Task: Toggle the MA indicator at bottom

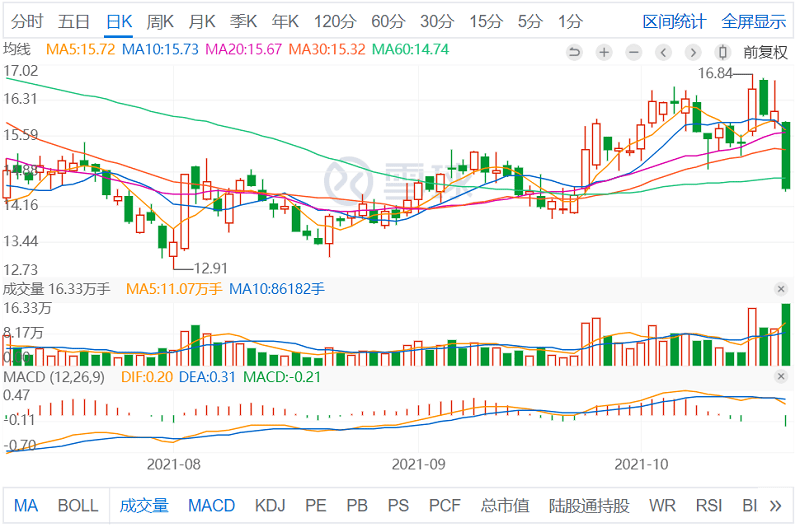Action: 26,505
